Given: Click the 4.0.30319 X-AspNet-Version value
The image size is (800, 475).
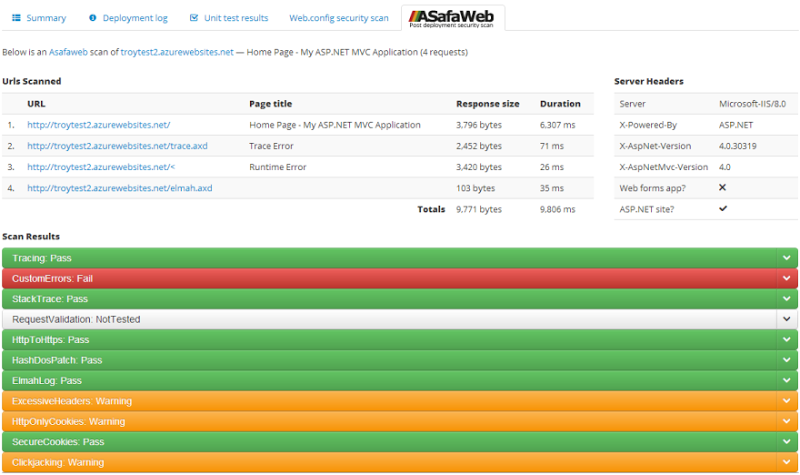Looking at the screenshot, I should click(x=738, y=146).
